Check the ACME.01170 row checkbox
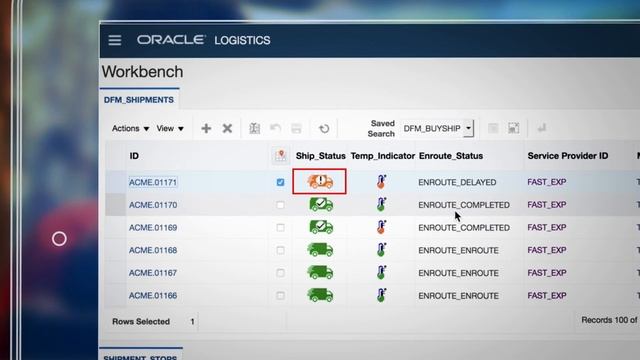This screenshot has height=360, width=640. (280, 205)
